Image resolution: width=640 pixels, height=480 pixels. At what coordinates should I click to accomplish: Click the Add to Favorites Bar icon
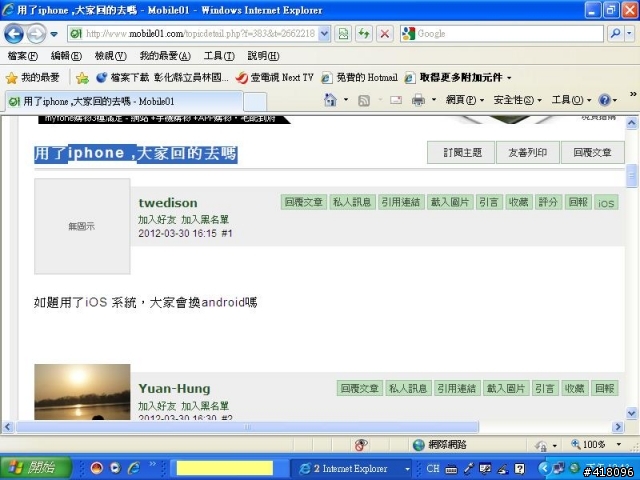click(x=82, y=78)
